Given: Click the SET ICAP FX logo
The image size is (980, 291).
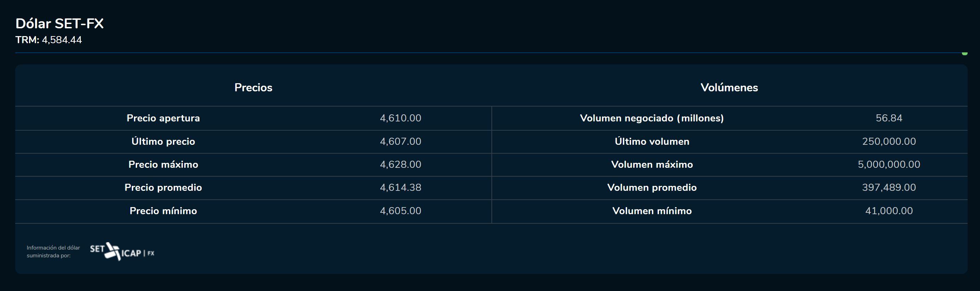Looking at the screenshot, I should coord(122,251).
